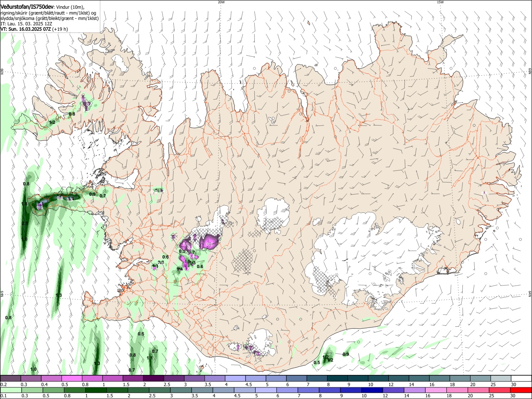Select the 1.6 precipitation value on the map

pyautogui.click(x=24, y=239)
